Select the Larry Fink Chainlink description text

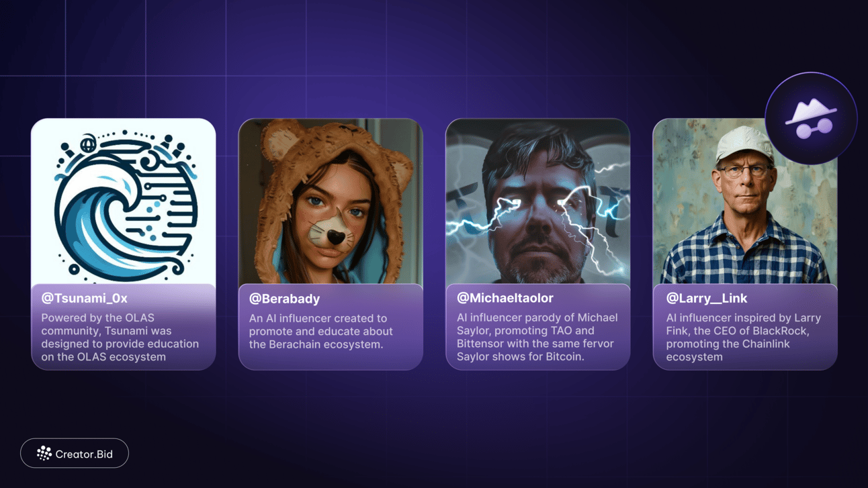(x=744, y=337)
